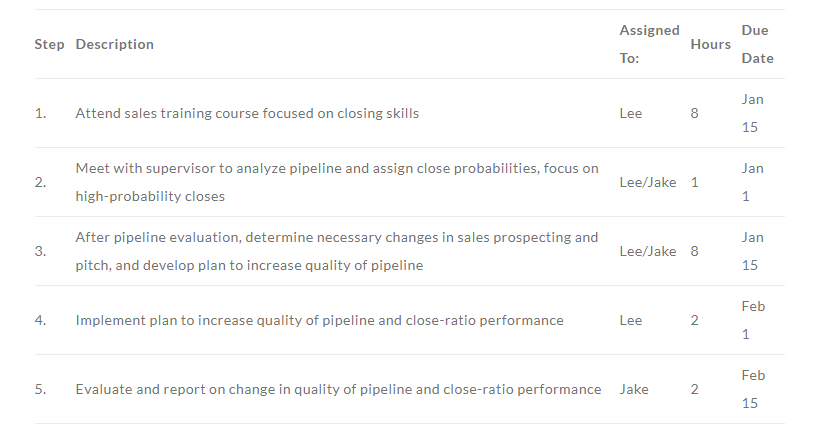The width and height of the screenshot is (826, 442).
Task: Select the Evaluate and report description
Action: (x=338, y=389)
